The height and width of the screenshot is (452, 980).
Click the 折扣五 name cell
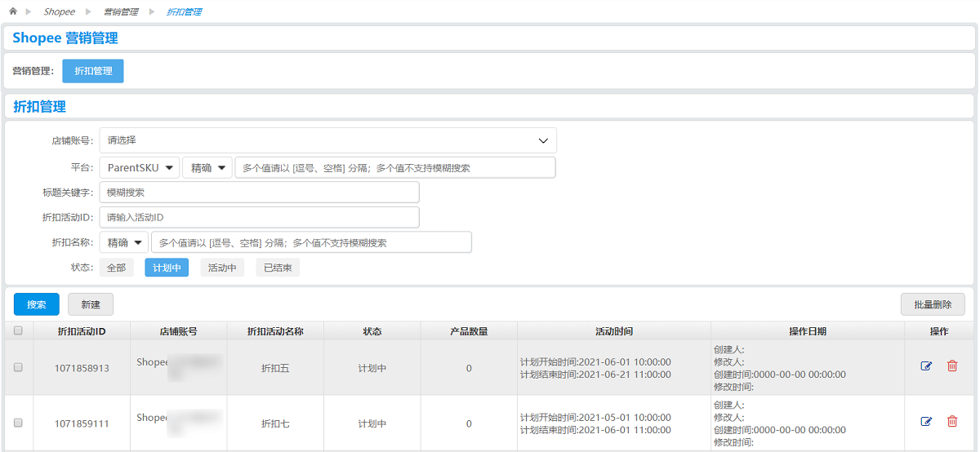(275, 368)
